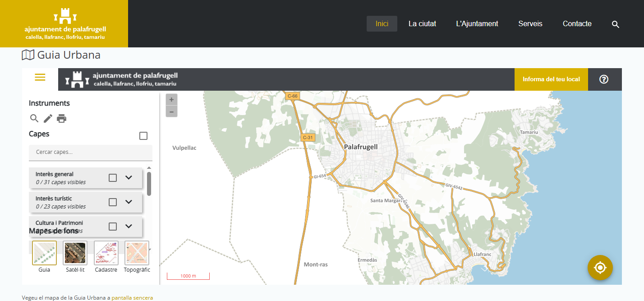This screenshot has height=301, width=644.
Task: Click the search instrument magnifier icon
Action: point(34,119)
